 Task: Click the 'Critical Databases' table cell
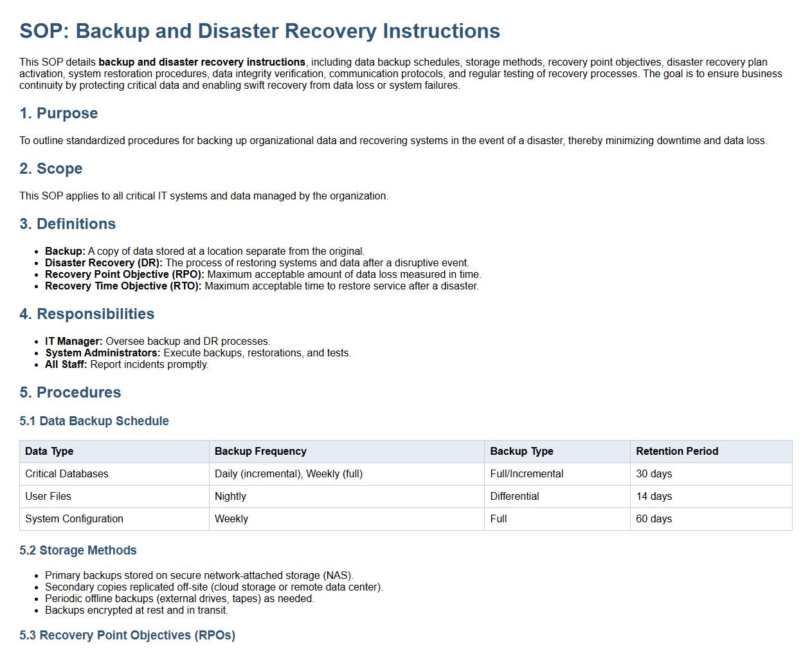point(67,473)
